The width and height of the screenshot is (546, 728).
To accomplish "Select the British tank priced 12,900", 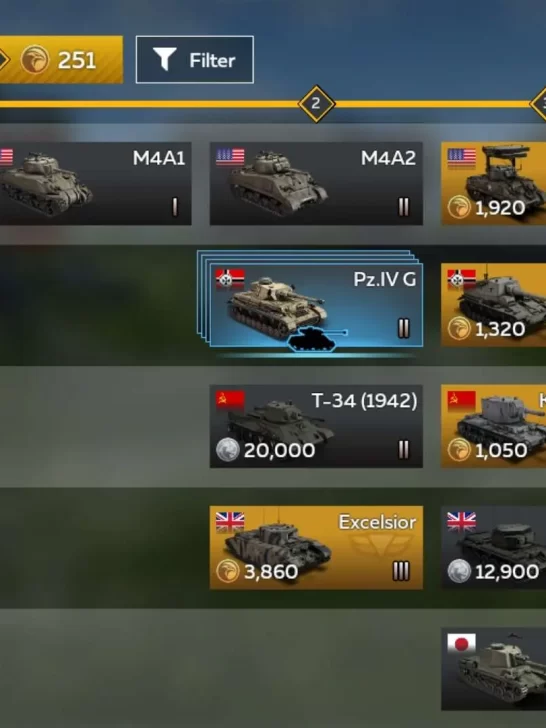I will point(494,547).
